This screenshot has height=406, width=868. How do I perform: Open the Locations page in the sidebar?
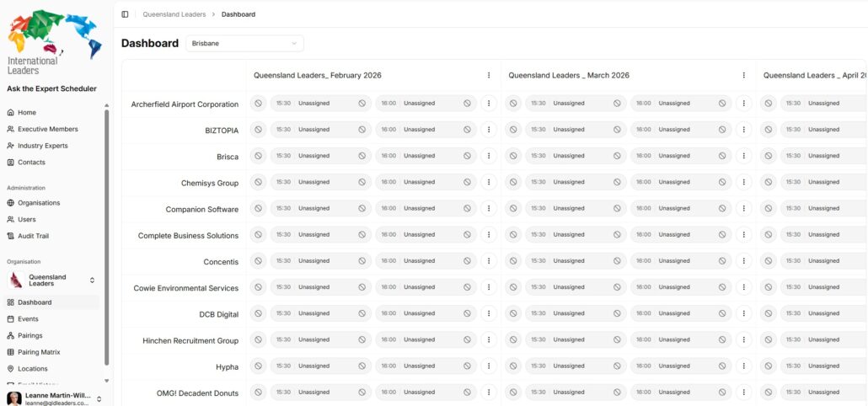pyautogui.click(x=33, y=369)
